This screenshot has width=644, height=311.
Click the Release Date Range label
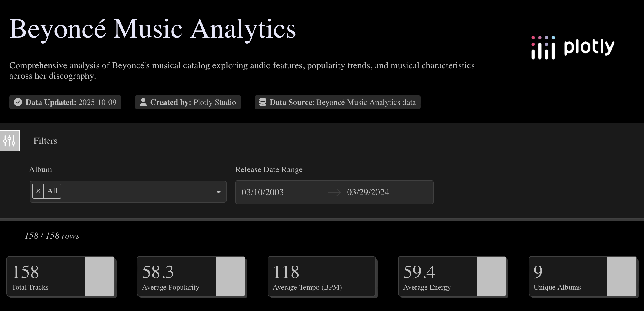click(x=269, y=169)
